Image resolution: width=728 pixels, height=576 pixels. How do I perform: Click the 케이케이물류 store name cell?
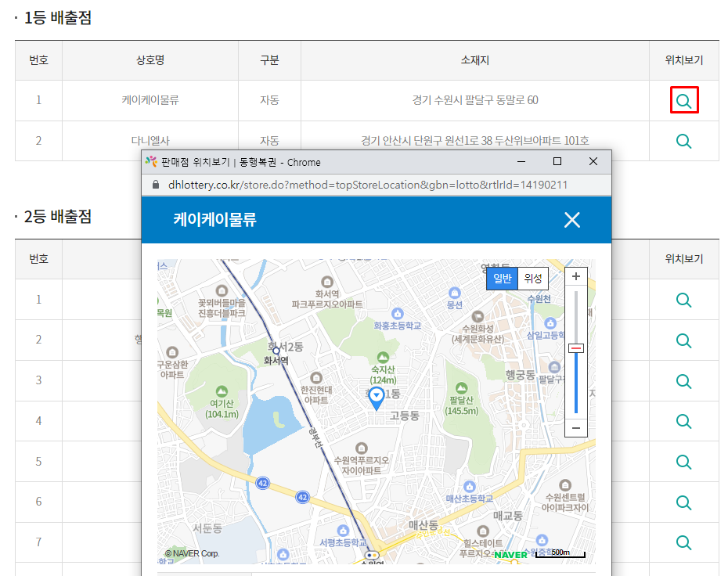coord(150,100)
